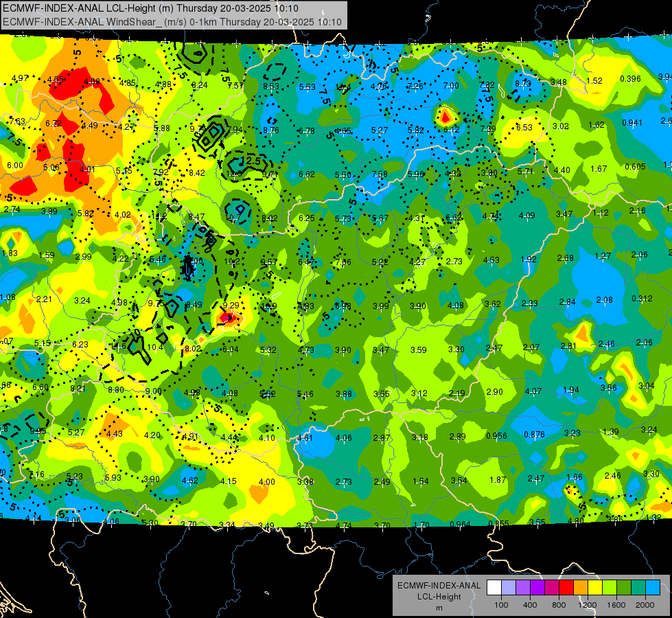Click the wind shear value 1.83
The height and width of the screenshot is (618, 672).
10,253
